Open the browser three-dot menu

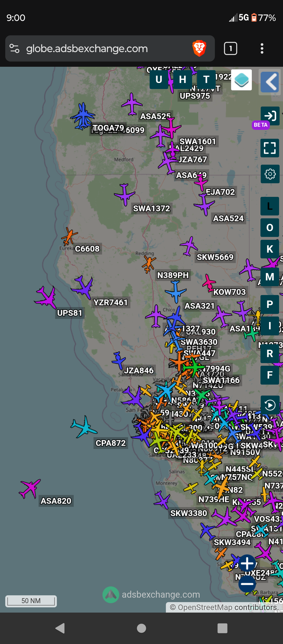tap(262, 48)
